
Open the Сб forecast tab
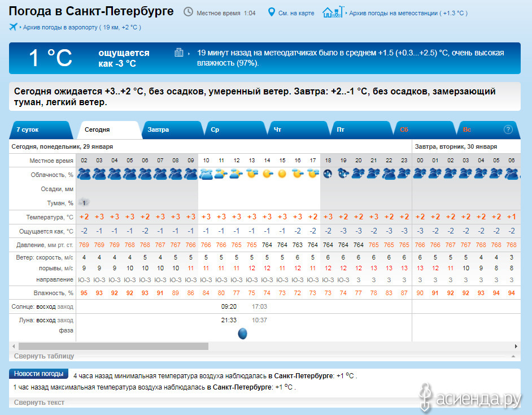pos(425,129)
